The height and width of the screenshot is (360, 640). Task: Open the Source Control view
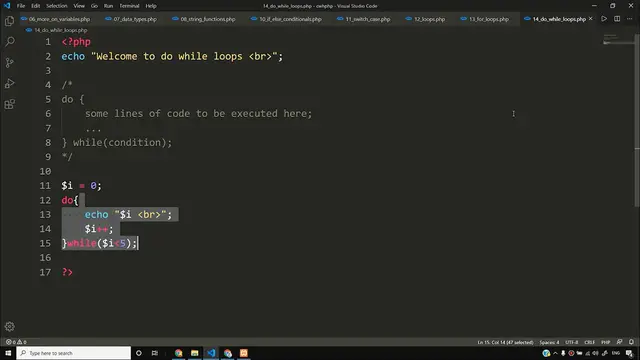(9, 62)
